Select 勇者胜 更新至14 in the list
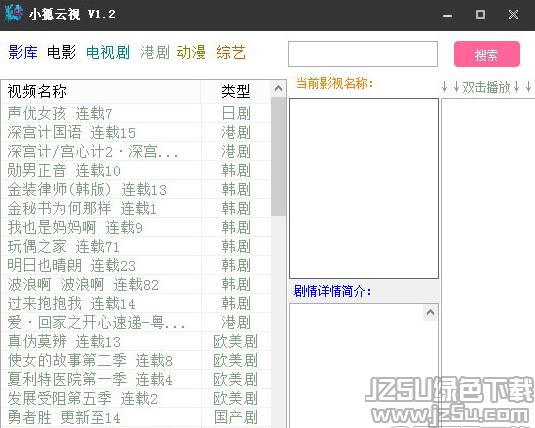 click(136, 417)
